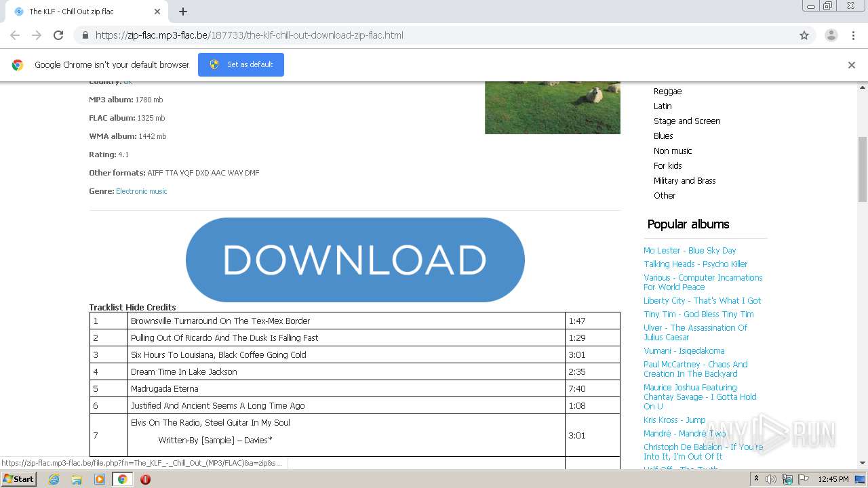The width and height of the screenshot is (868, 488).
Task: Open Mo Lester - Blue Sky Day
Action: pos(690,250)
